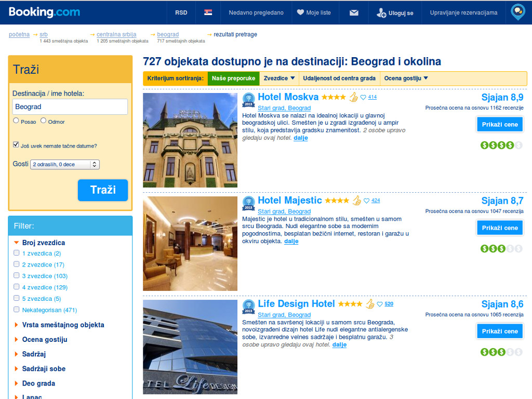Viewport: 532px width, 399px height.
Task: Select the Posao radio button
Action: coord(16,121)
